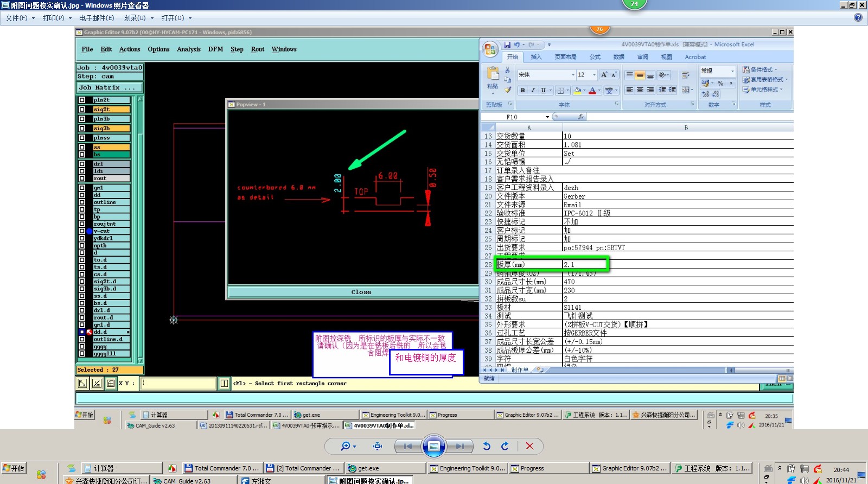The height and width of the screenshot is (484, 868).
Task: Switch to the Excel 页面布局 tab
Action: [x=565, y=57]
